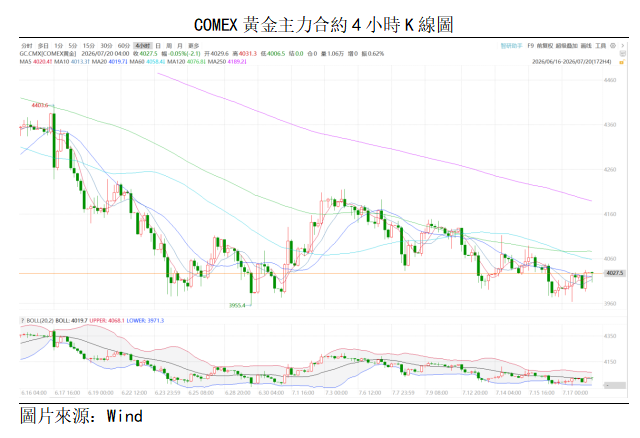
Task: Click the 7.17 00:00 time axis label
Action: [x=576, y=393]
